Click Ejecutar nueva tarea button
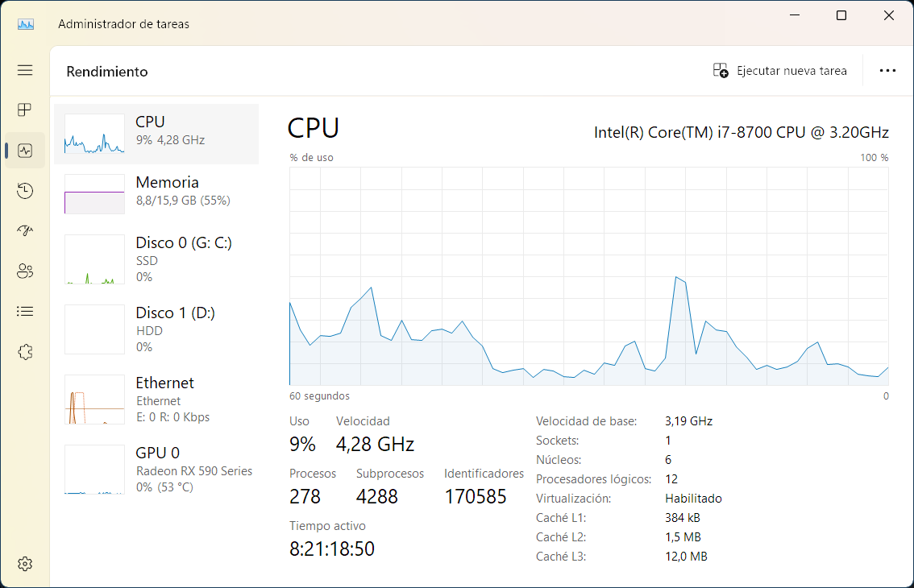914x588 pixels. click(x=779, y=71)
